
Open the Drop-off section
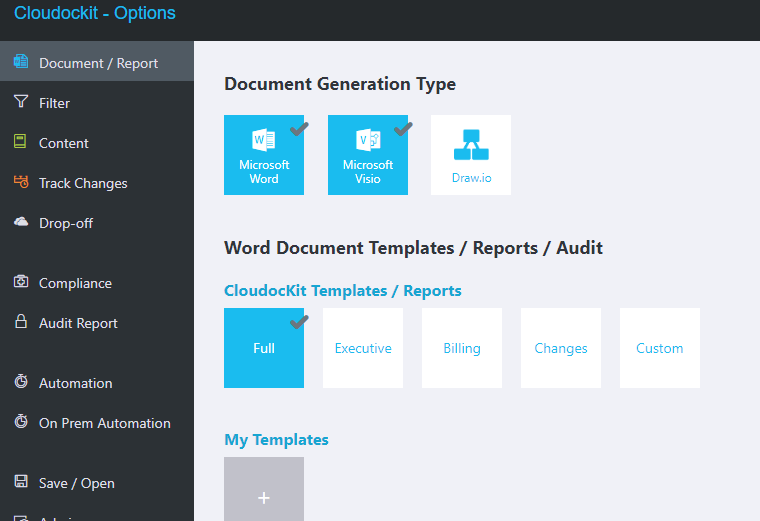[97, 223]
